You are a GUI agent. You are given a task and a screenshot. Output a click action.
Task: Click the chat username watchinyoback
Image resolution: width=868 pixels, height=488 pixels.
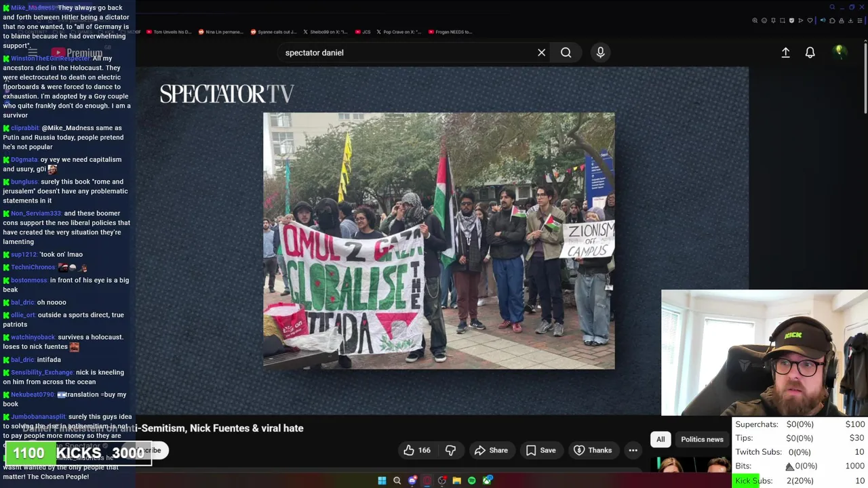[33, 337]
